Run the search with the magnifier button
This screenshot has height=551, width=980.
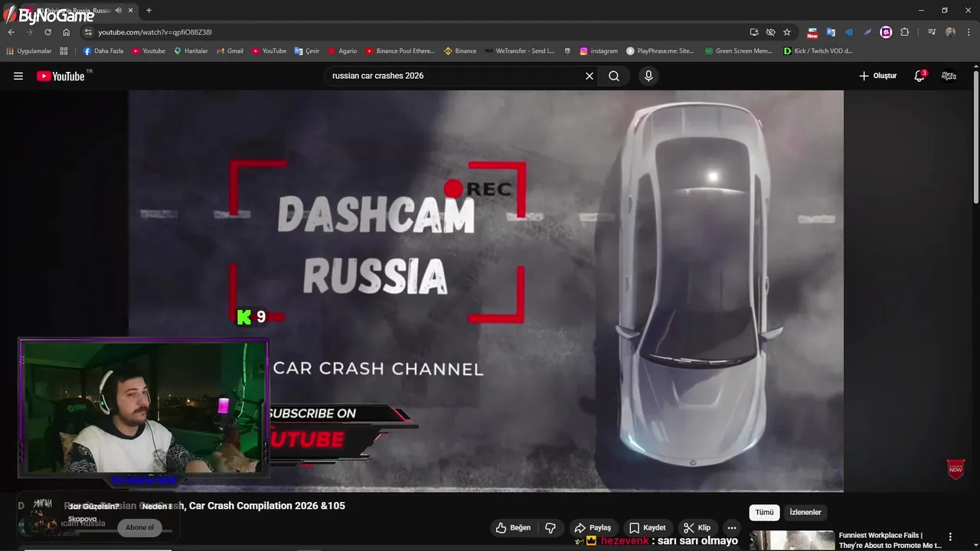[x=614, y=76]
